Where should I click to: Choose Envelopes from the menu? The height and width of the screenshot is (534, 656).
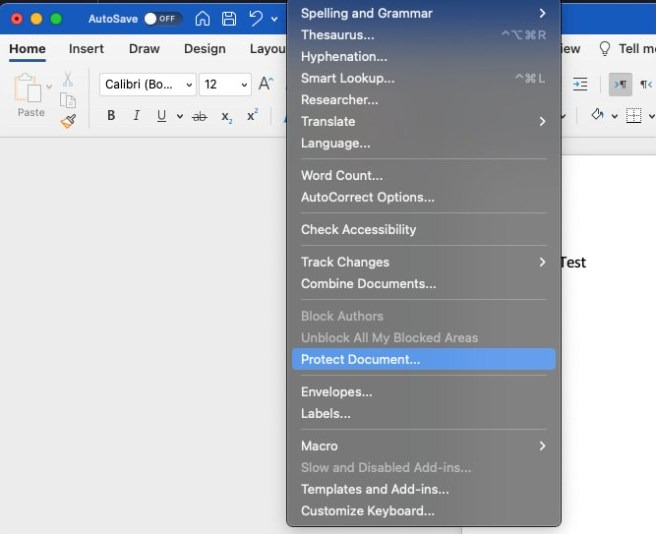point(424,392)
